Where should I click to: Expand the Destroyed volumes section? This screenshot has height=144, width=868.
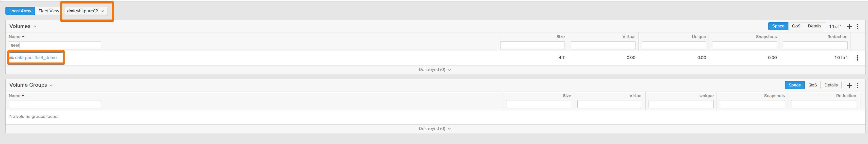435,69
